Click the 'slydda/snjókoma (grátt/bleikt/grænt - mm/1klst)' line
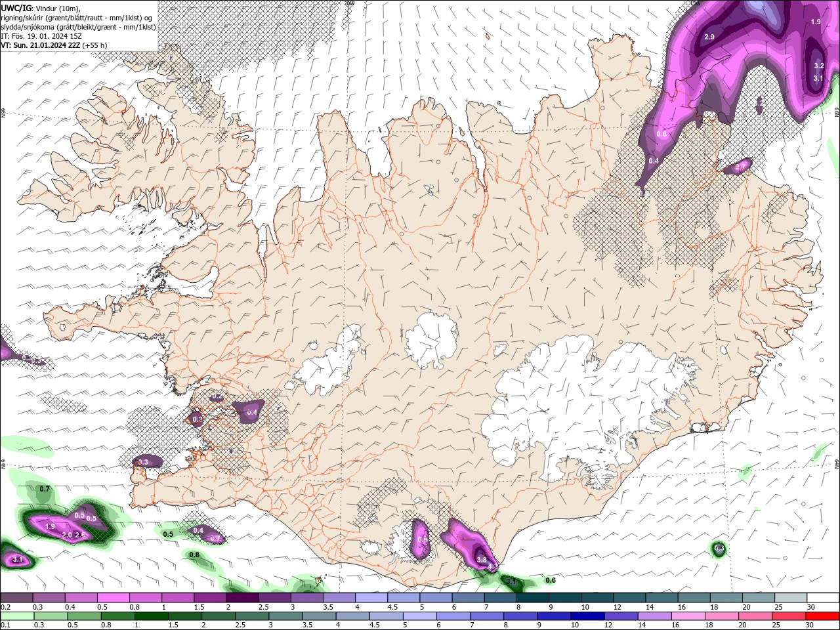Image resolution: width=840 pixels, height=630 pixels. 78,27
